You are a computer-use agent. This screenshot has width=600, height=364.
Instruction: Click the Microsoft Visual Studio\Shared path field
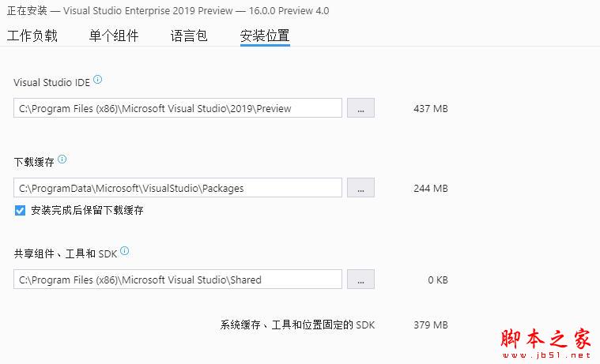[x=178, y=280]
